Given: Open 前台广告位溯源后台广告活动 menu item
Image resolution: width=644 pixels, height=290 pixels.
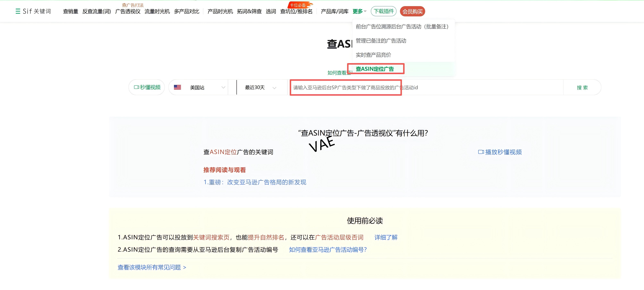Looking at the screenshot, I should [x=402, y=26].
